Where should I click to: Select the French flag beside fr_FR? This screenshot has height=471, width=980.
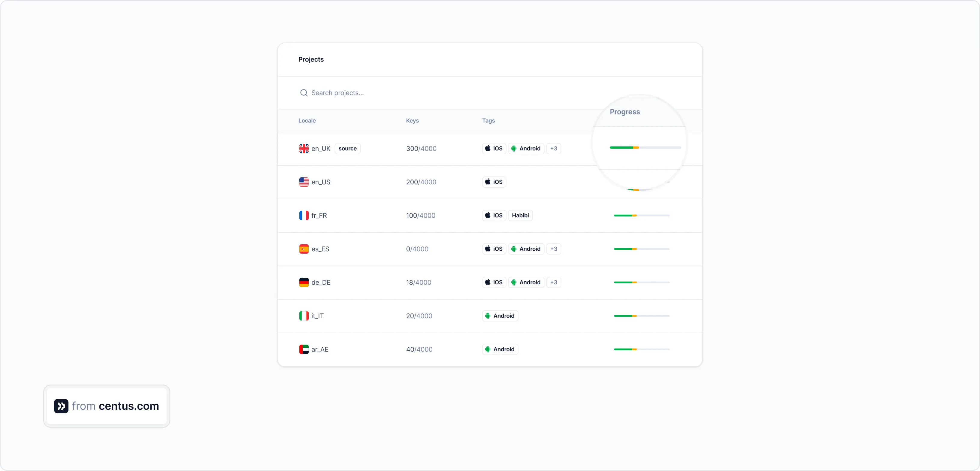coord(304,215)
